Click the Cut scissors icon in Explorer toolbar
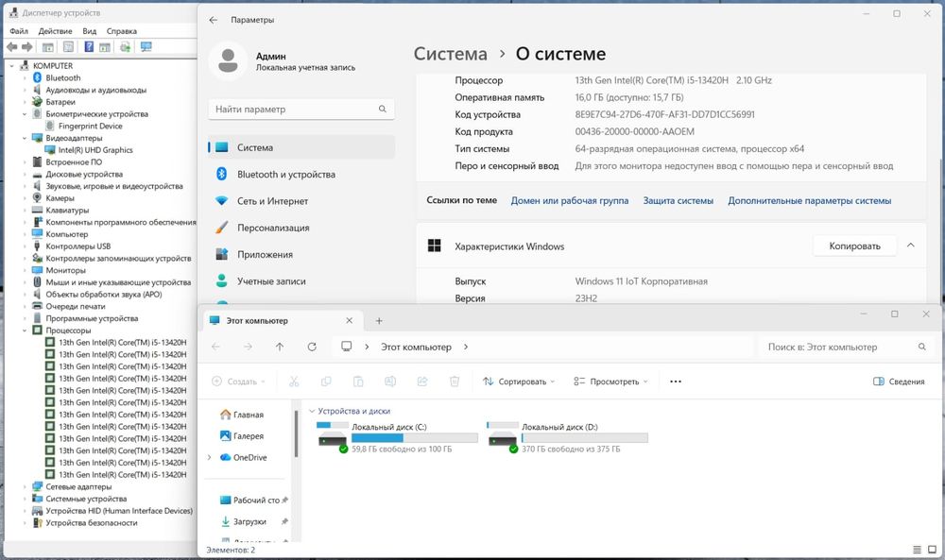Viewport: 945px width, 560px height. (294, 382)
